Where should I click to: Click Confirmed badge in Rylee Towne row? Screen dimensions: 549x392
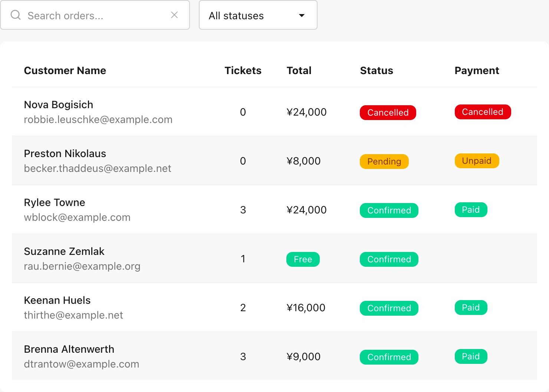(389, 210)
